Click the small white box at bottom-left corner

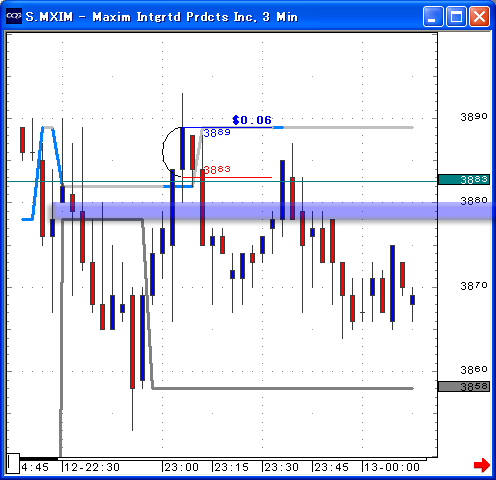click(13, 463)
